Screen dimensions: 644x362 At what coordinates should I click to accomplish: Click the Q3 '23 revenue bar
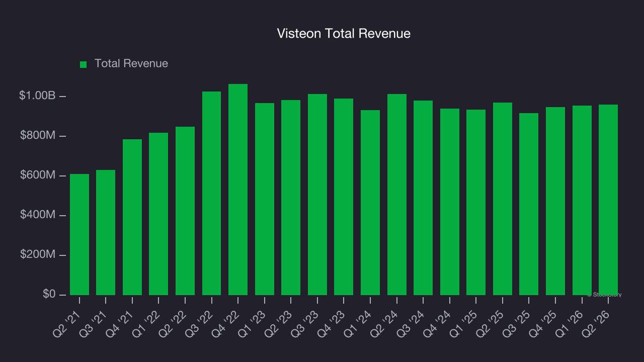point(317,195)
